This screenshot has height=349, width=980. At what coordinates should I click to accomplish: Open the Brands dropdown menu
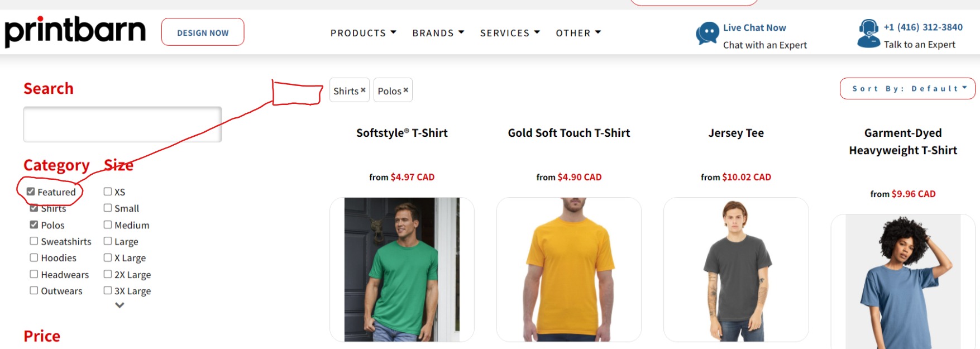point(438,33)
